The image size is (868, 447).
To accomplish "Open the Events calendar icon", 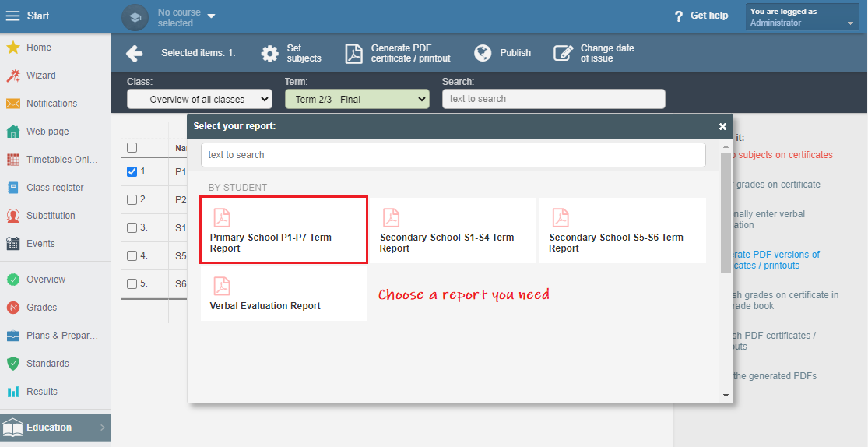I will coord(13,243).
